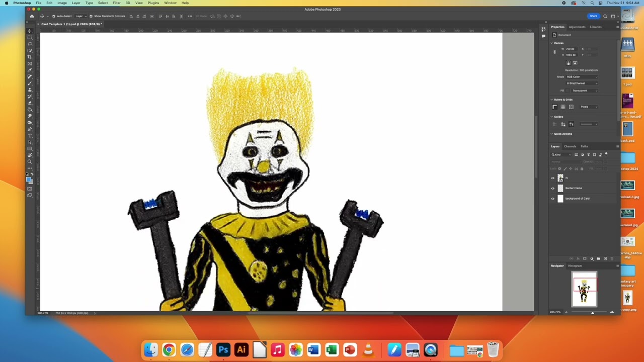Select the Frame tool
The width and height of the screenshot is (644, 362).
pyautogui.click(x=30, y=63)
